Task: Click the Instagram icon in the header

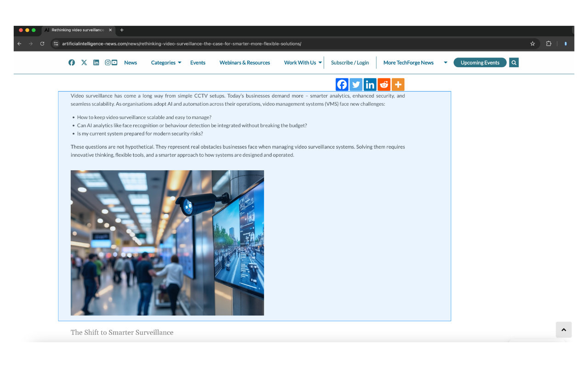Action: 107,62
